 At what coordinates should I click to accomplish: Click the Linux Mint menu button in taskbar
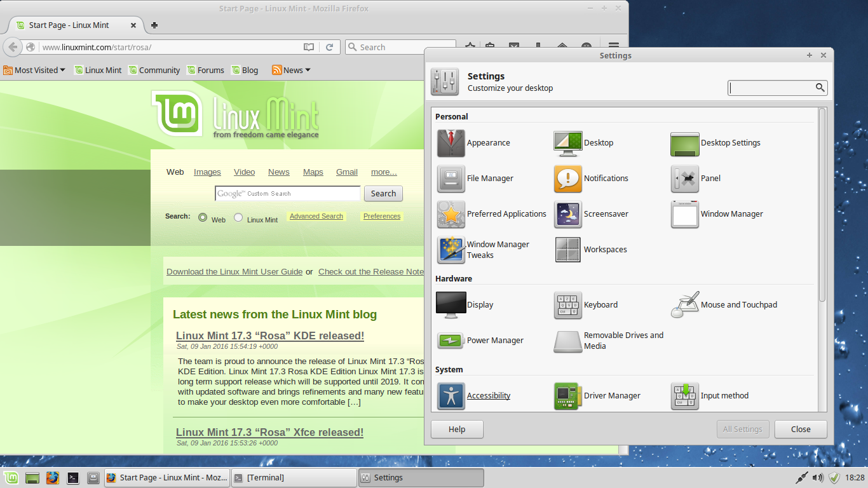[x=11, y=477]
